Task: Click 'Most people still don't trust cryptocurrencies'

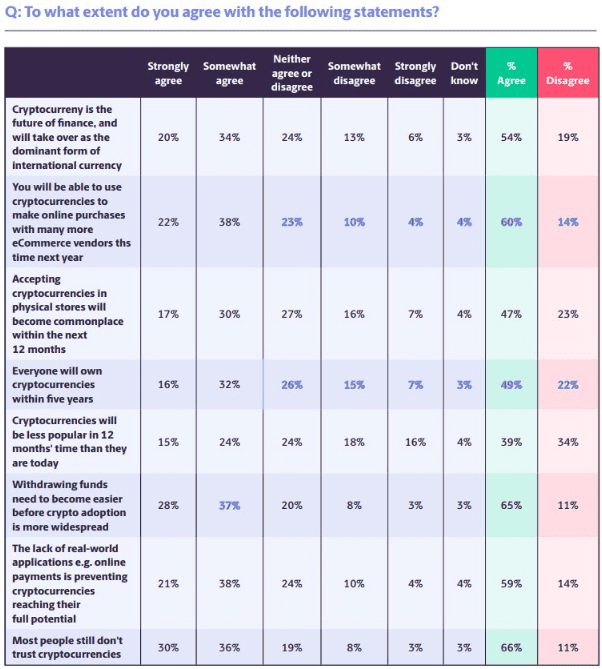Action: tap(66, 647)
